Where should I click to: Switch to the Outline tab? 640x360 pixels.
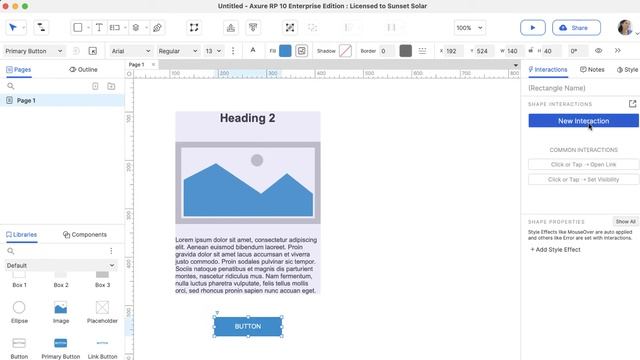(x=83, y=69)
